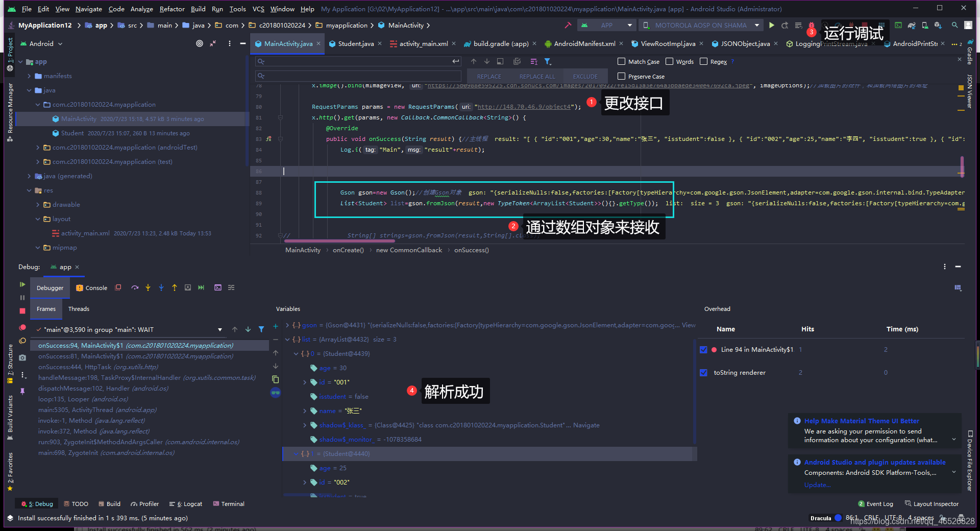This screenshot has width=980, height=531.
Task: Click the EXCLUDE button
Action: (x=585, y=77)
